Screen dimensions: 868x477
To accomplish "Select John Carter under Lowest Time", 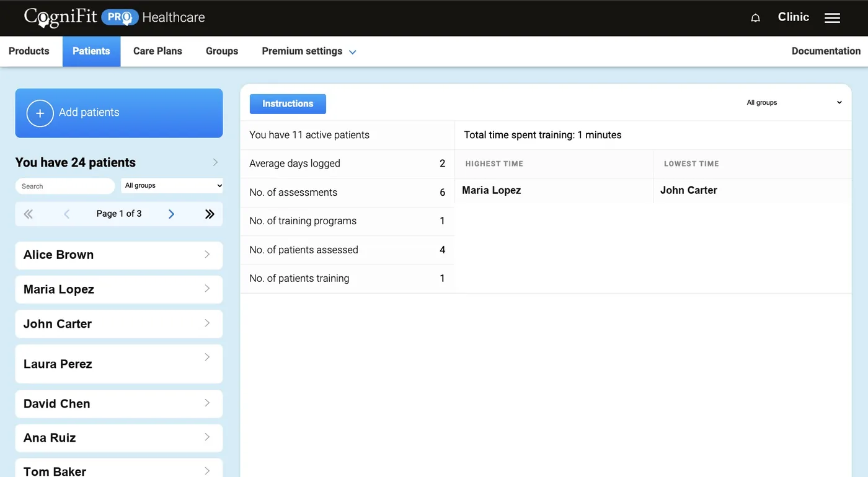I will click(689, 190).
